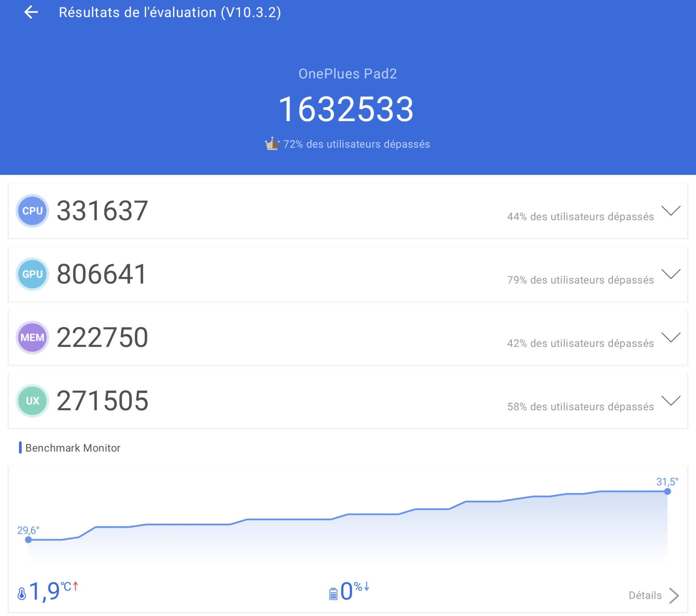Click the Benchmark Monitor heading
The width and height of the screenshot is (696, 616).
[x=72, y=448]
